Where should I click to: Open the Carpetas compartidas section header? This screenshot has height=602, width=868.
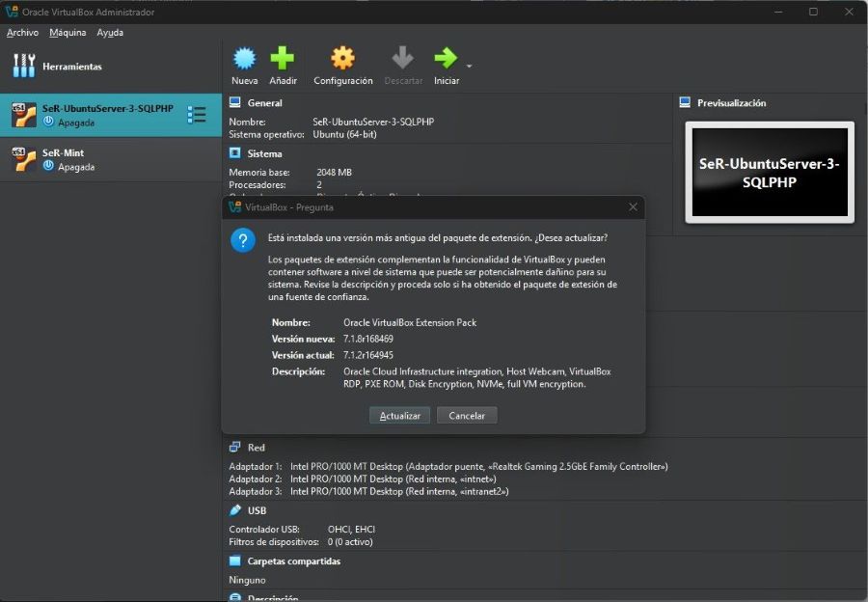pyautogui.click(x=294, y=561)
